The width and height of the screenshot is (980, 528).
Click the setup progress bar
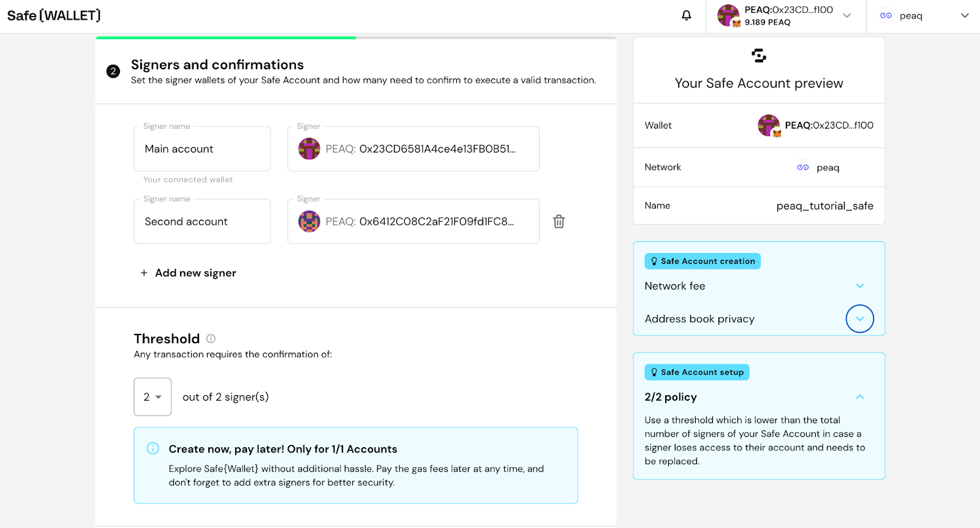[356, 38]
